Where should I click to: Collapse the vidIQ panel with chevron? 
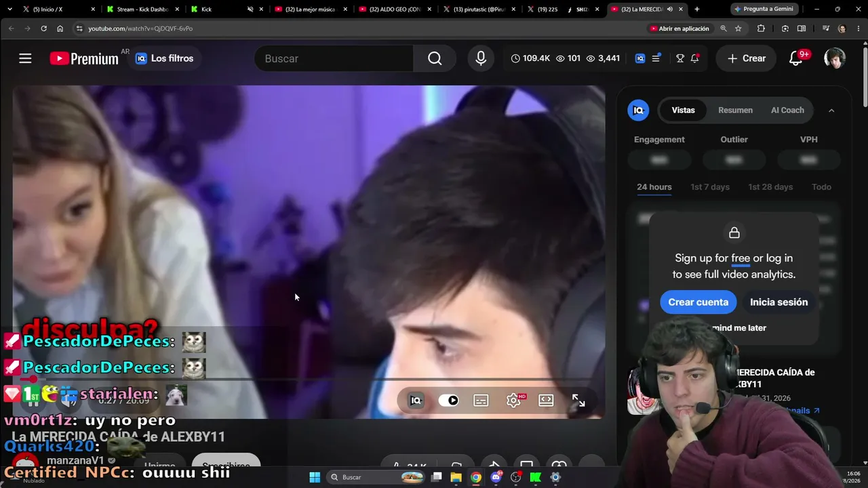(x=831, y=110)
